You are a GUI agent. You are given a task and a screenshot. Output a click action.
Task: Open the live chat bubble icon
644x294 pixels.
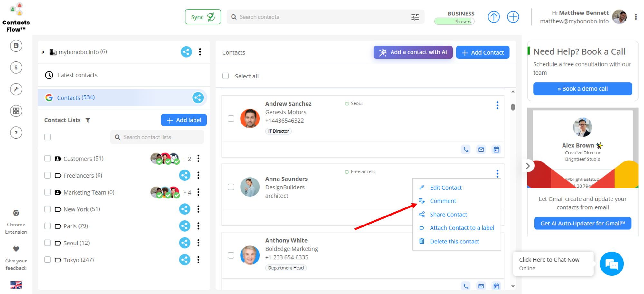611,264
